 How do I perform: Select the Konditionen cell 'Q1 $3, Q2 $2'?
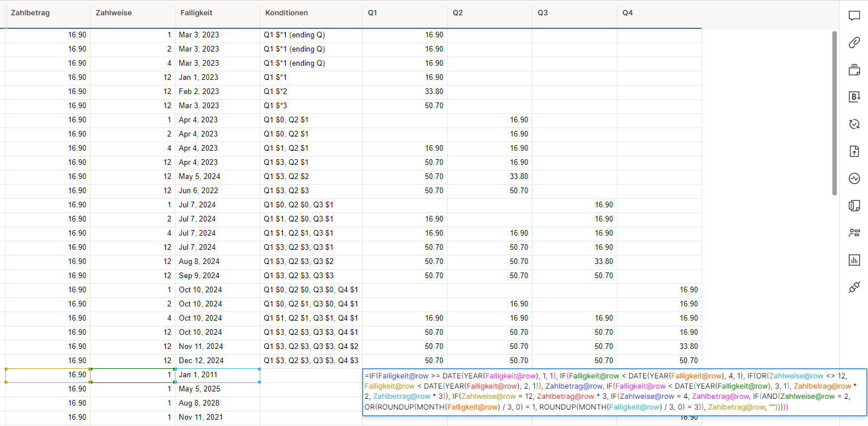click(311, 176)
